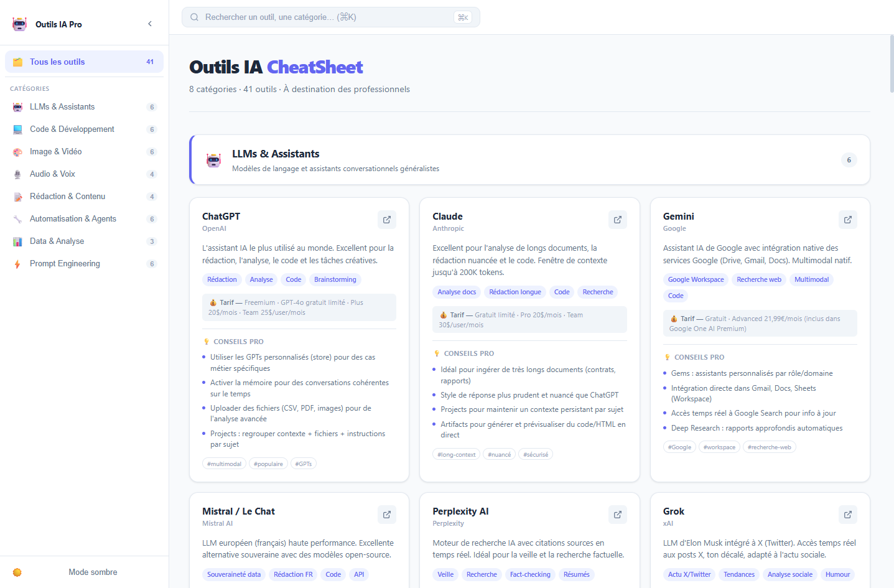Open Data & Analyse category
This screenshot has width=894, height=588.
84,241
